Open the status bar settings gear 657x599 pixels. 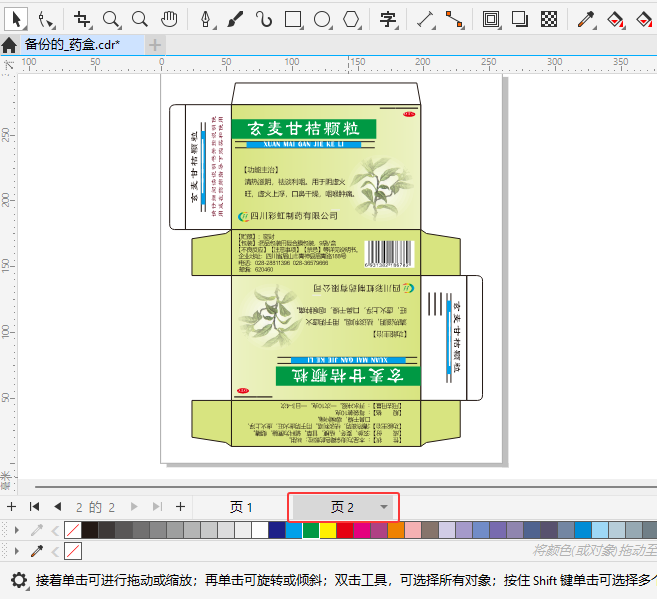19,581
